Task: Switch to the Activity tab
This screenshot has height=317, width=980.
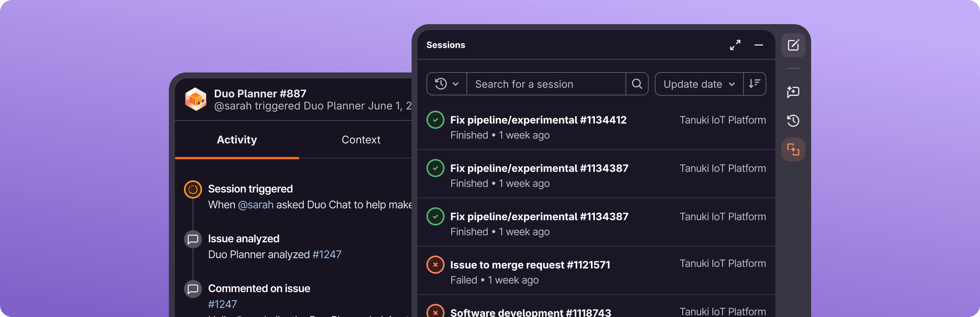Action: point(237,140)
